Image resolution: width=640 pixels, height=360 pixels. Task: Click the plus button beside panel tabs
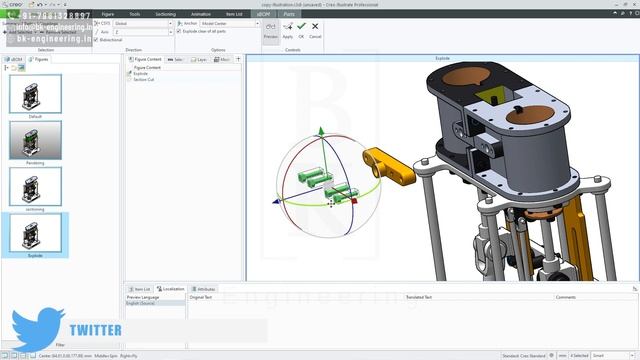(238, 59)
